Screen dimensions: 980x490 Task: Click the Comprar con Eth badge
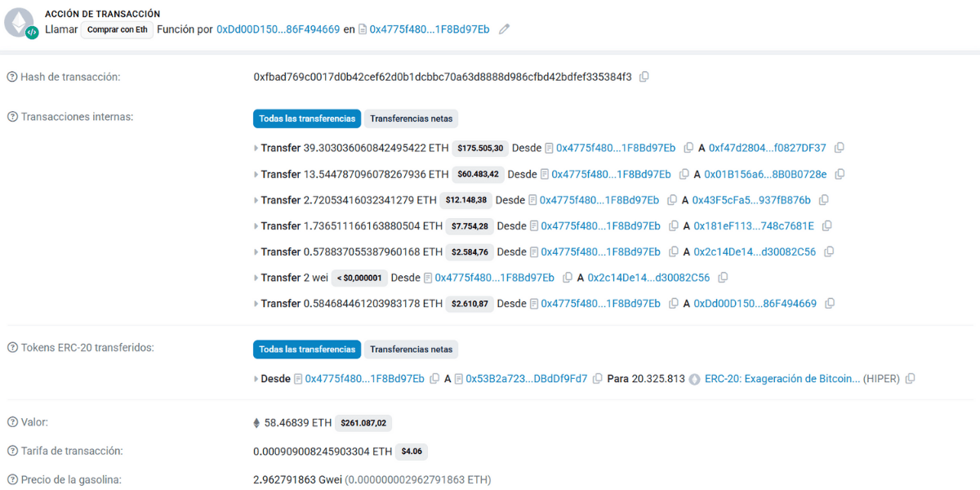tap(118, 29)
